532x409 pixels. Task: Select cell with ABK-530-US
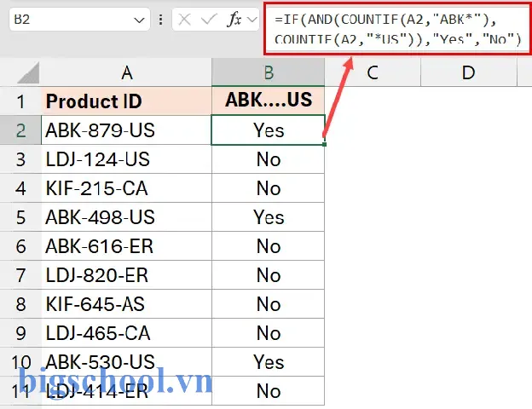tap(126, 361)
